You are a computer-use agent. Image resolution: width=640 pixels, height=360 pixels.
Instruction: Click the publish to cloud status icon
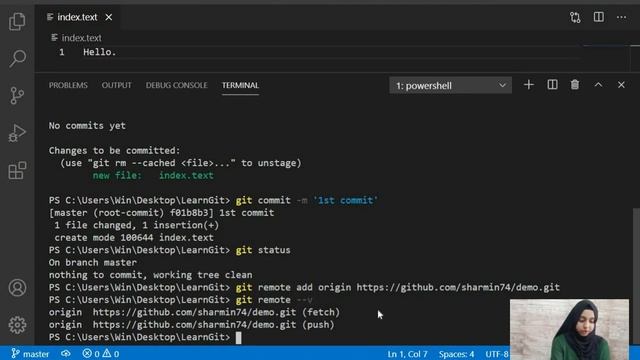(66, 353)
